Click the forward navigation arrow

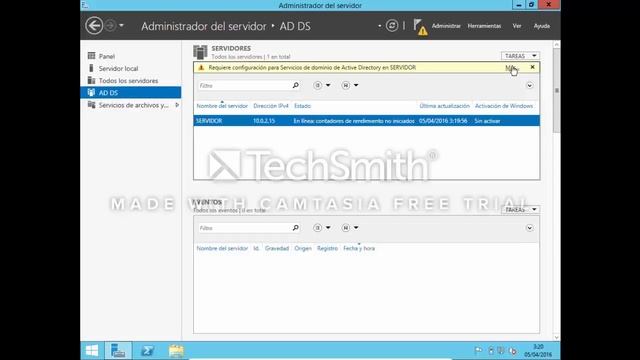(x=110, y=26)
